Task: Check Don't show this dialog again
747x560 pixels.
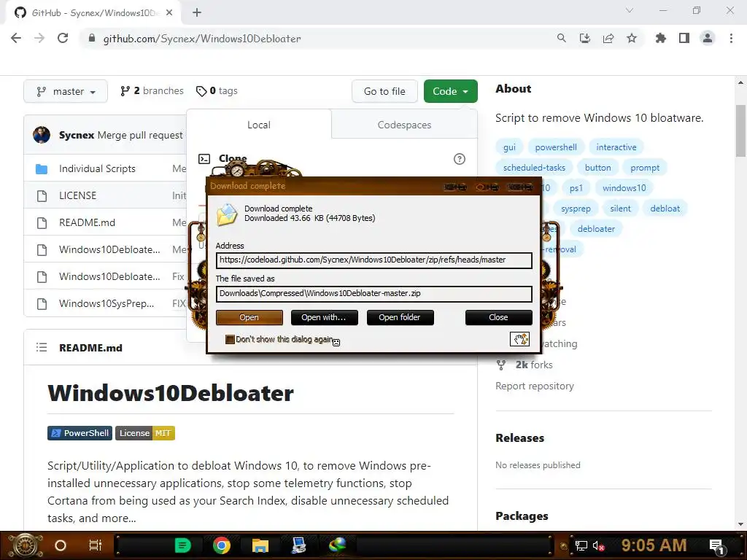Action: [x=230, y=339]
